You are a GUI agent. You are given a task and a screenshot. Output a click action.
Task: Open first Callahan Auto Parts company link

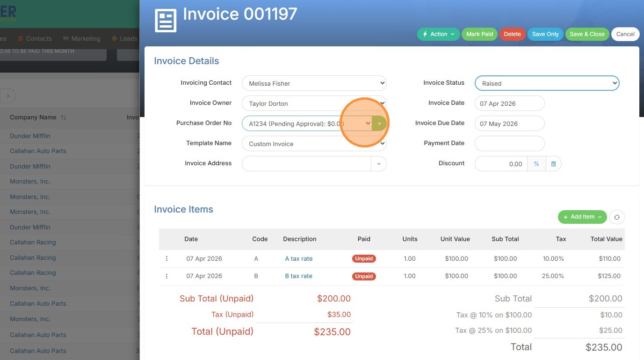(38, 151)
